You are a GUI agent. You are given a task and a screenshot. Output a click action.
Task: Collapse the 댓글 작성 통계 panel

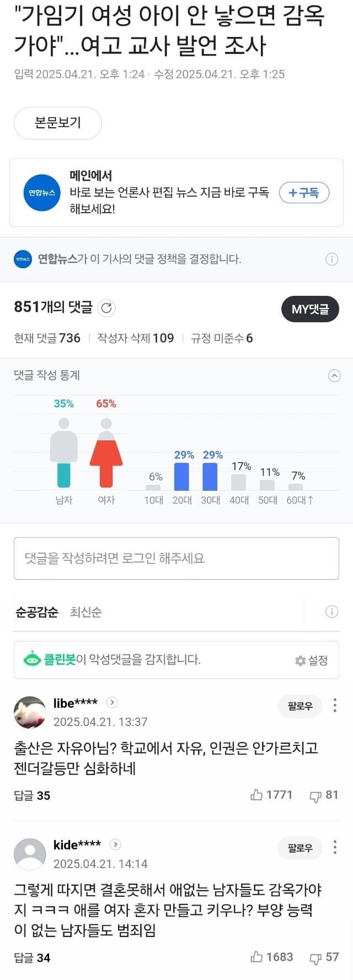pos(334,376)
